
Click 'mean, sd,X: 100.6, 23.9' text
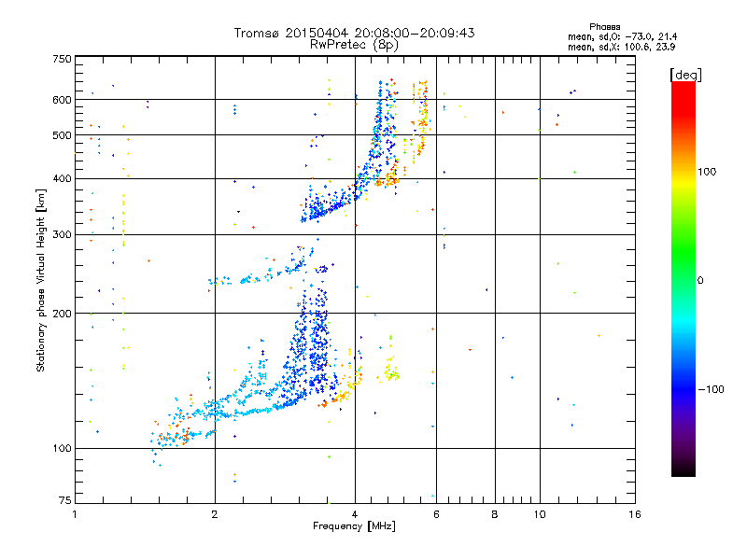tap(621, 47)
